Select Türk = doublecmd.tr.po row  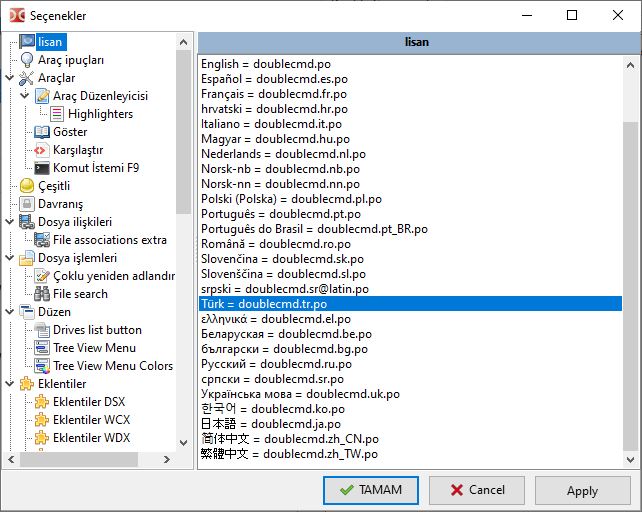[x=410, y=304]
